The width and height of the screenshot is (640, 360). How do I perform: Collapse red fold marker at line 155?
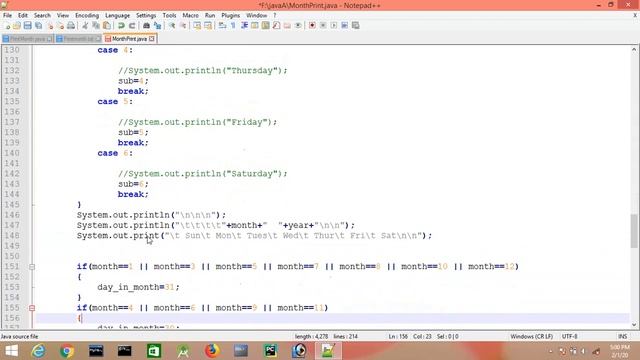coord(32,308)
